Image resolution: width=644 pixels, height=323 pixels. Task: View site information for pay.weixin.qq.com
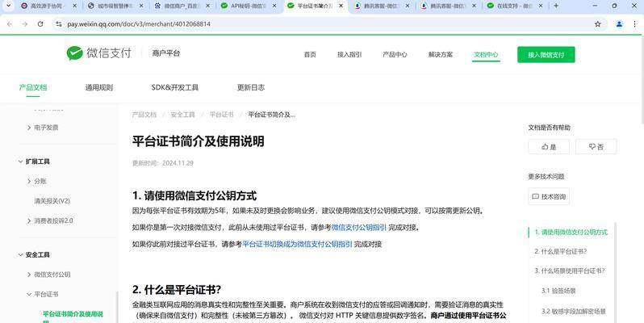[x=59, y=24]
